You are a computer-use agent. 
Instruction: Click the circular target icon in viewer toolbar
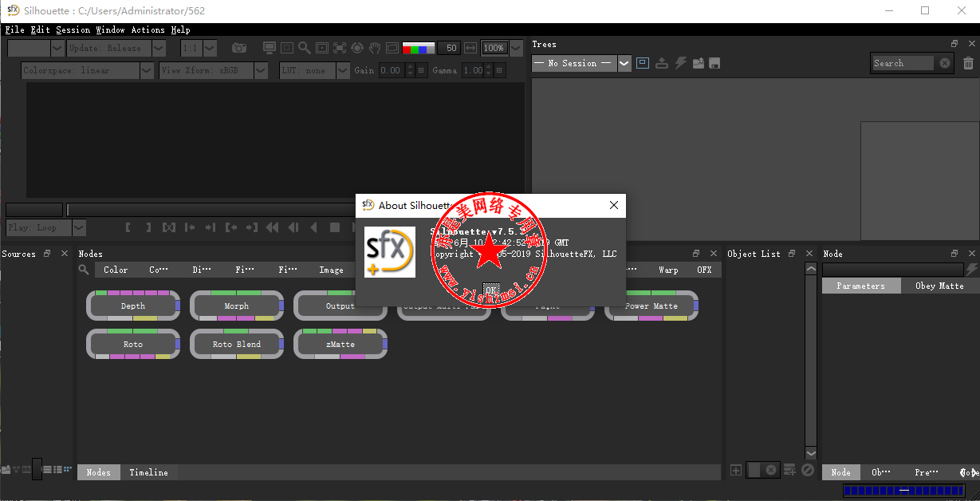click(357, 48)
